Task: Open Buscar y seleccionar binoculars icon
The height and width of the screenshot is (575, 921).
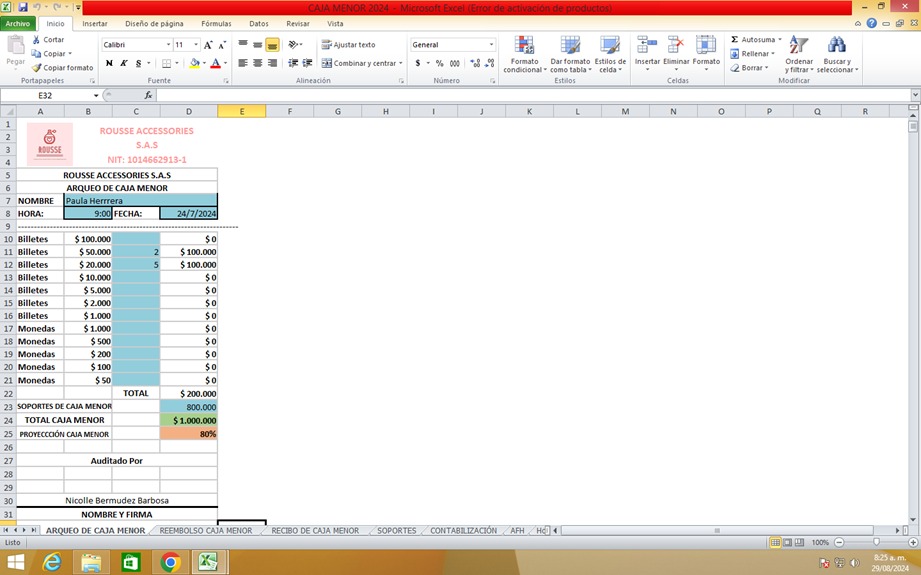Action: tap(836, 46)
